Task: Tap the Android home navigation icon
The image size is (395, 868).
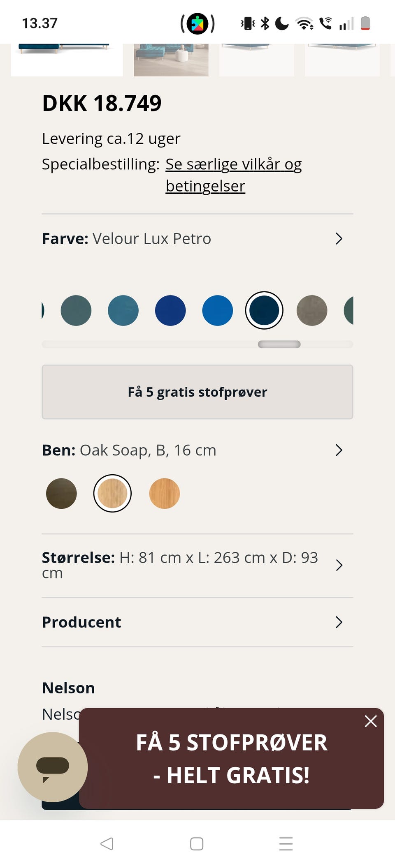Action: pyautogui.click(x=197, y=844)
